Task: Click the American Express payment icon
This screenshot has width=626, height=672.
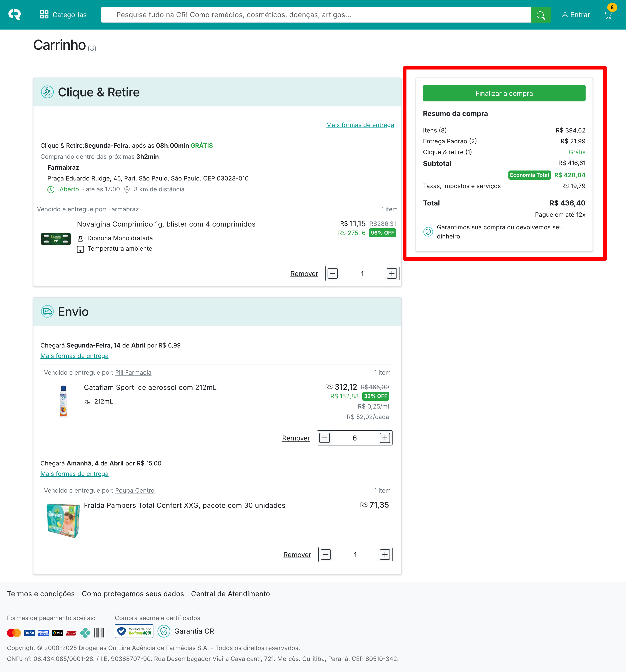Action: (x=43, y=633)
